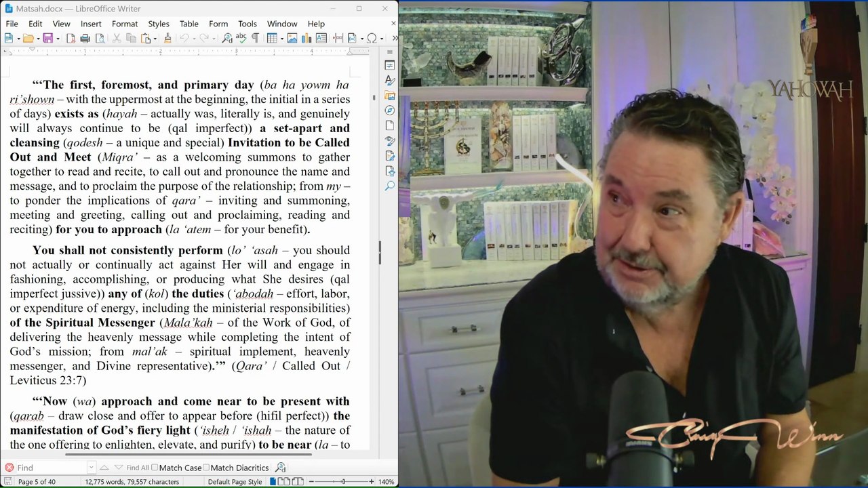868x488 pixels.
Task: Open the sidebar Manage Changes deck
Action: (x=390, y=156)
